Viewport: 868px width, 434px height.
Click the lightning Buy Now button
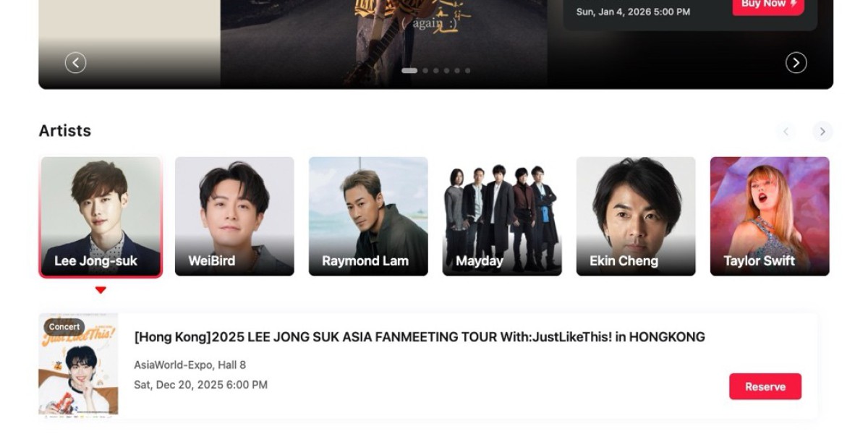tap(768, 5)
